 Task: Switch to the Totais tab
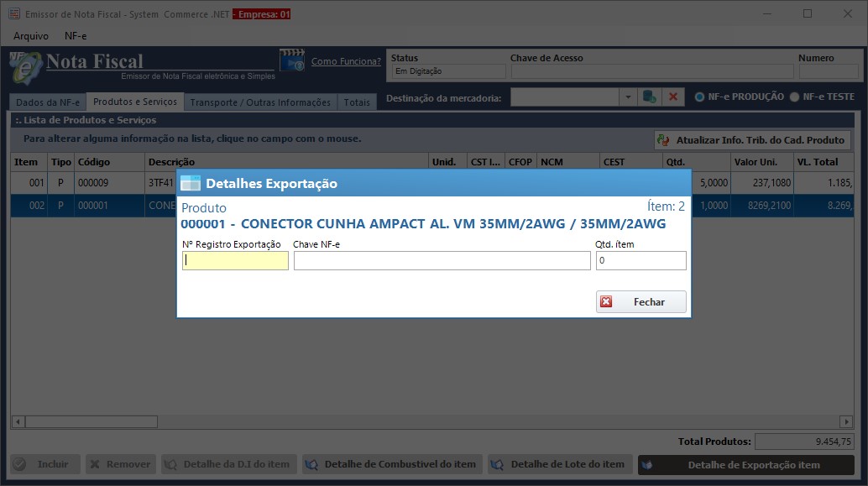[357, 102]
